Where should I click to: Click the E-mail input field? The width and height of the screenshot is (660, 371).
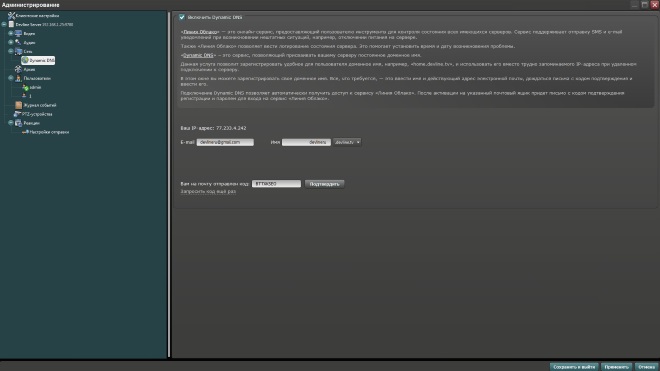pos(225,142)
